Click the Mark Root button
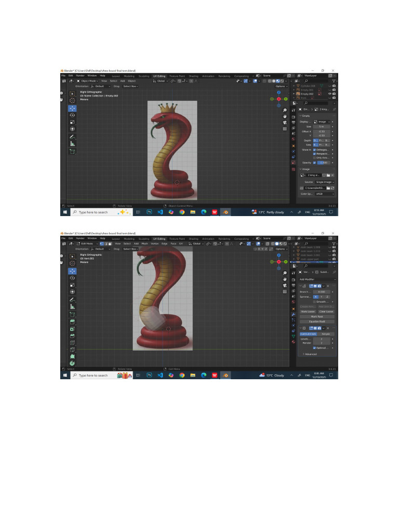Image resolution: width=399 pixels, height=532 pixels. point(317,316)
